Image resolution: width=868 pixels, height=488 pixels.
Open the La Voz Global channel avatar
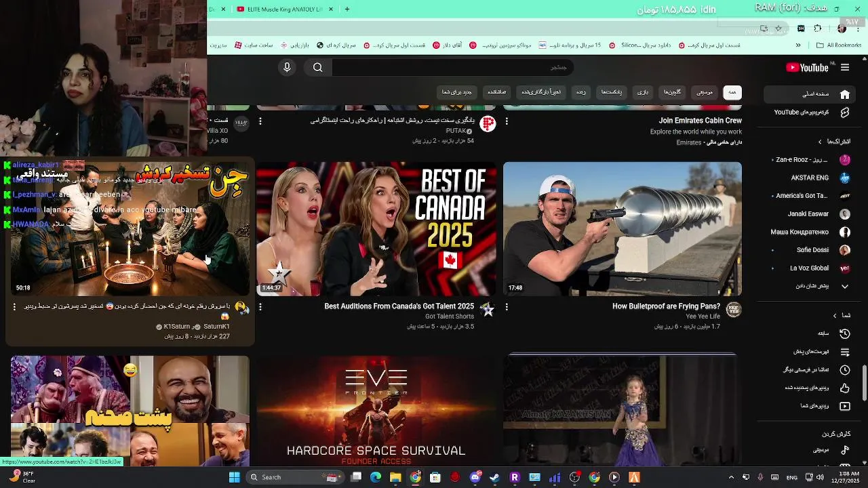tap(845, 268)
